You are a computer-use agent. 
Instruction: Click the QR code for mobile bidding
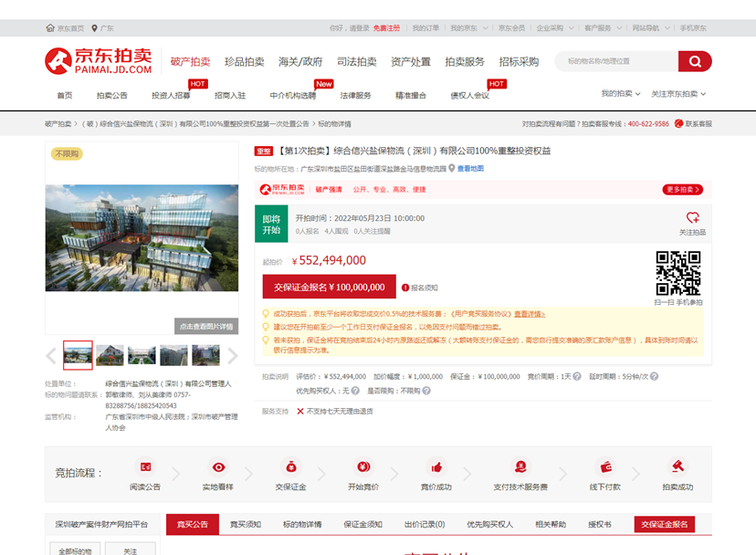pos(678,273)
